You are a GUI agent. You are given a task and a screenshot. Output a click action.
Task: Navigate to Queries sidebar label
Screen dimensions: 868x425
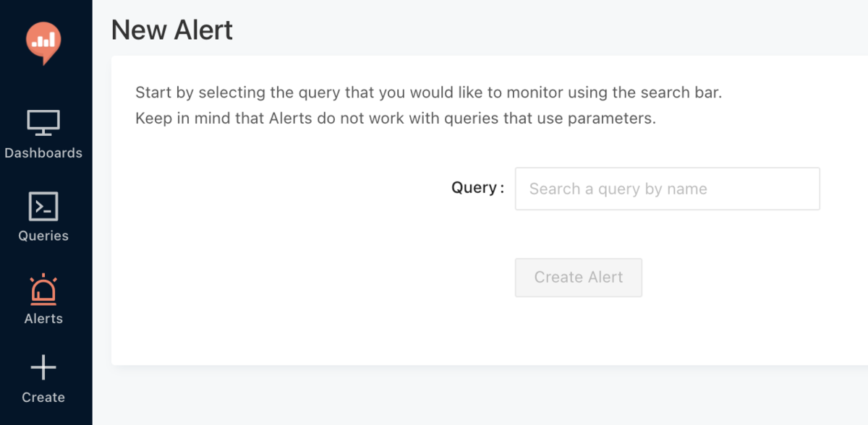[x=43, y=236]
